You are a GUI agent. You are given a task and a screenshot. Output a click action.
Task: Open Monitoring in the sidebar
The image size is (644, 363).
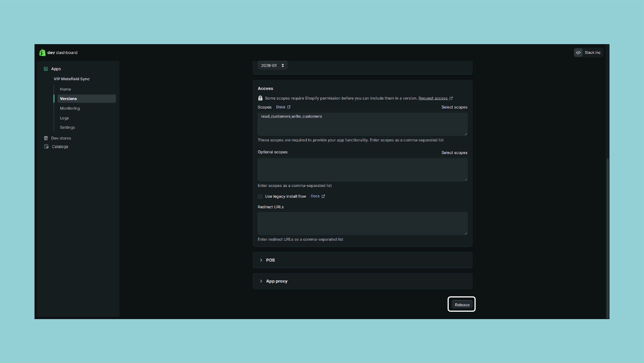[x=70, y=108]
